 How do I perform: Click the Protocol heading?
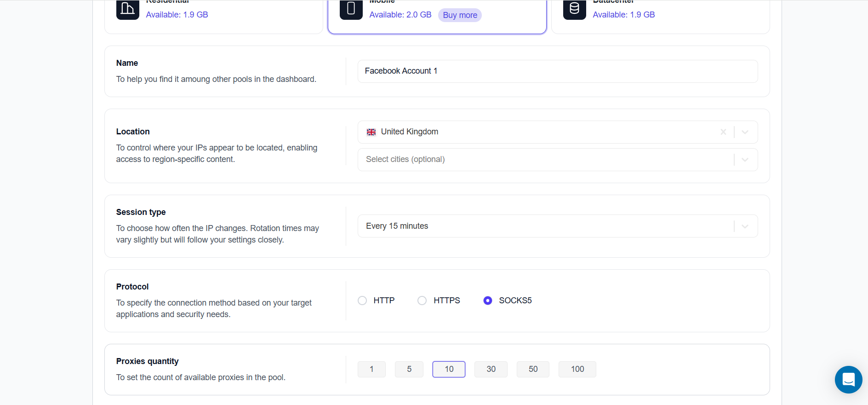click(132, 287)
